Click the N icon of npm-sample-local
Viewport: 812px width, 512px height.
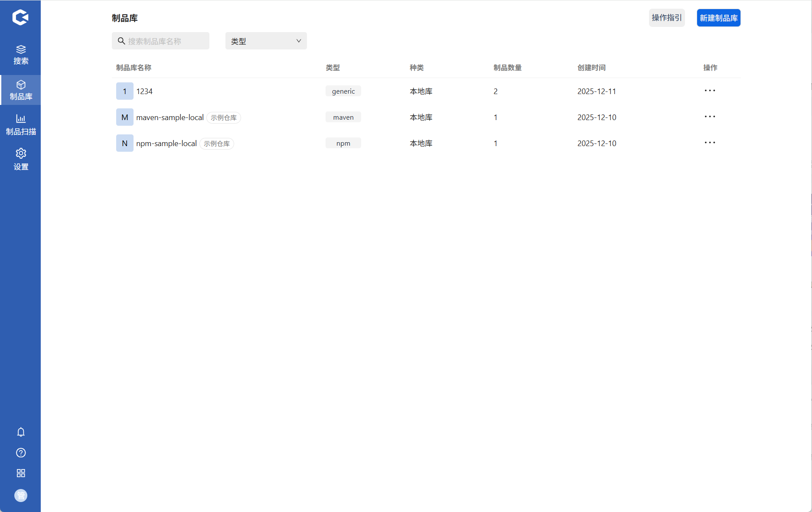point(125,143)
